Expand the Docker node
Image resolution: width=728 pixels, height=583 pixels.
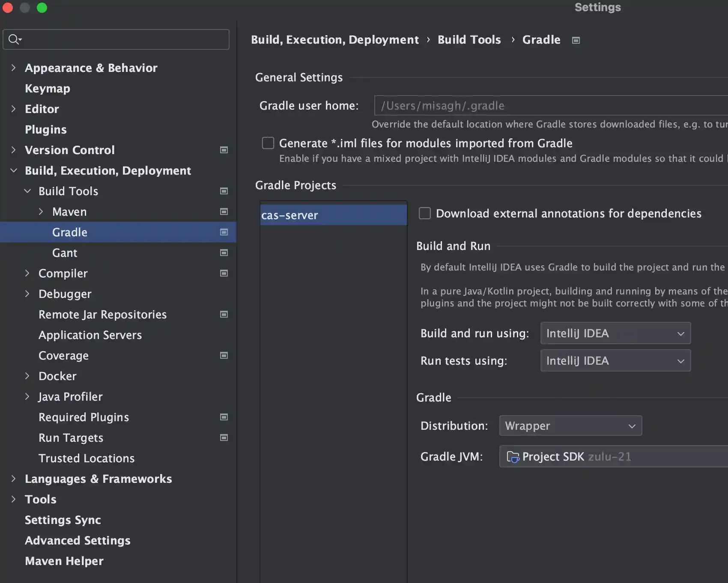[27, 376]
